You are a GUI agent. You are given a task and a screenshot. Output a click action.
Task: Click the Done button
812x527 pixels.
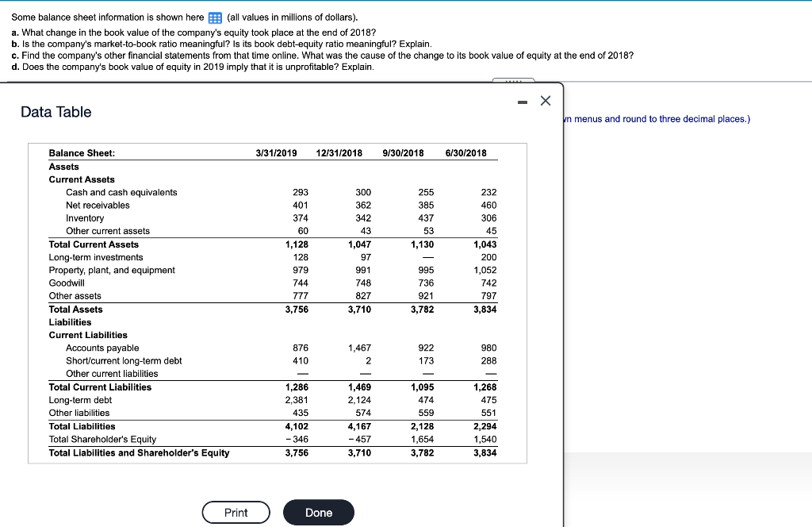[x=318, y=512]
